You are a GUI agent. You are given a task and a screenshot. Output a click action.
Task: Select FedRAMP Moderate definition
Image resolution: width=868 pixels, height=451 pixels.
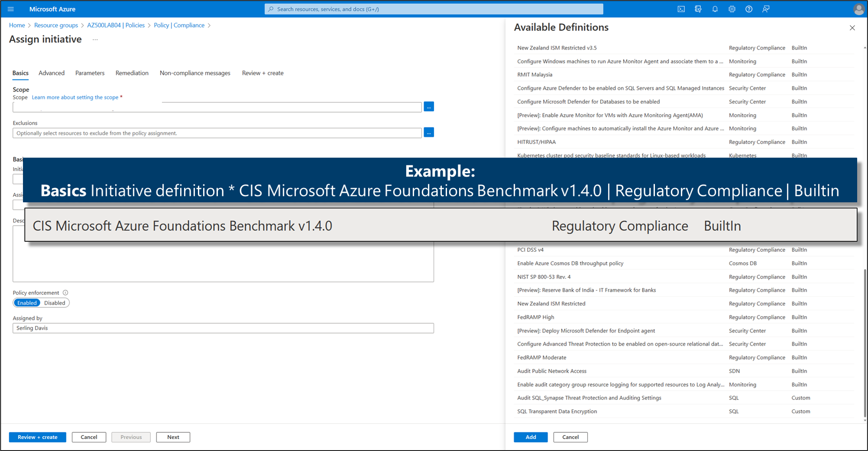coord(684,358)
